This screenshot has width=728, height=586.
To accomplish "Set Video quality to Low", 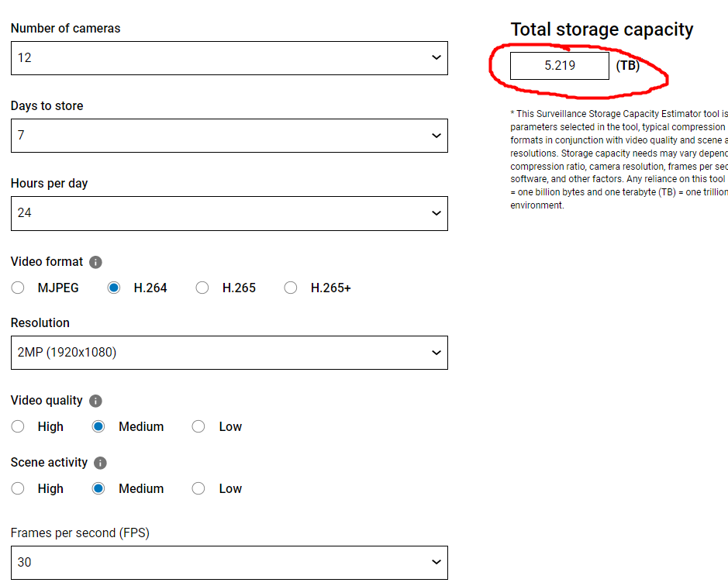I will coord(198,426).
